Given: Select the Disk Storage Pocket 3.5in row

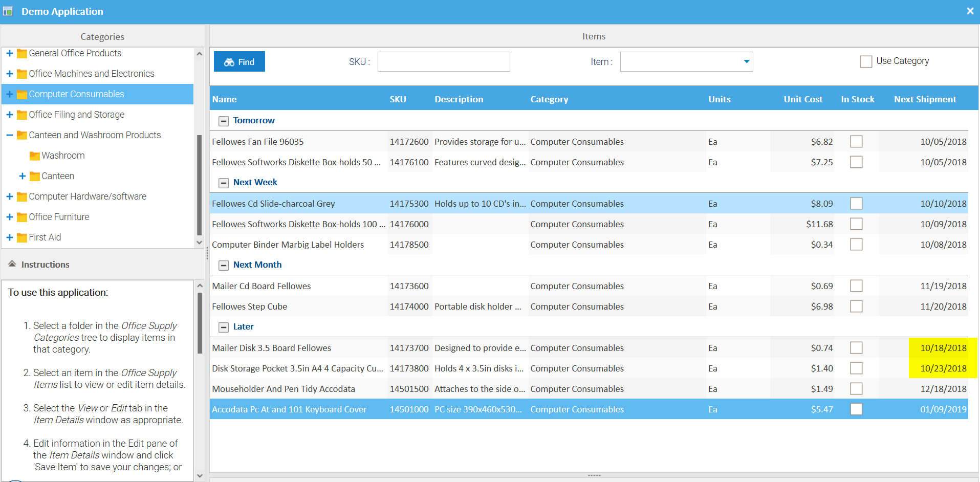Looking at the screenshot, I should click(589, 368).
